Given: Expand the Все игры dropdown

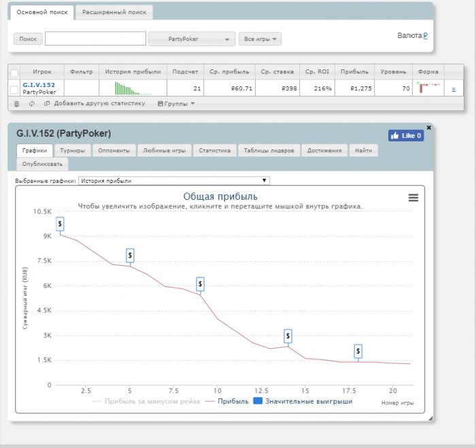Looking at the screenshot, I should (x=260, y=39).
